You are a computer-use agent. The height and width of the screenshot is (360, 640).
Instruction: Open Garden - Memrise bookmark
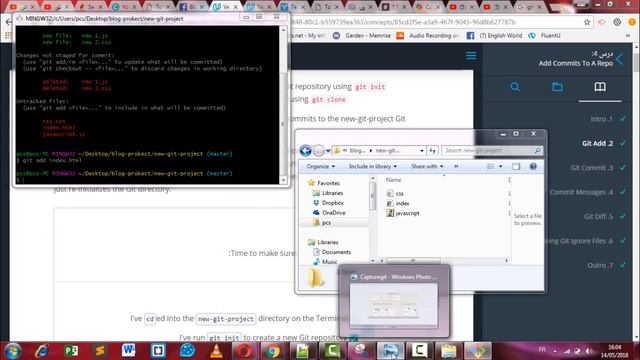point(362,36)
